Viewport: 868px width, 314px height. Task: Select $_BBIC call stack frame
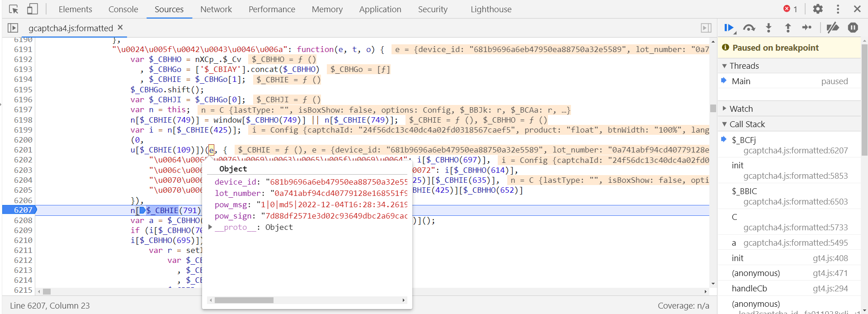pyautogui.click(x=744, y=191)
